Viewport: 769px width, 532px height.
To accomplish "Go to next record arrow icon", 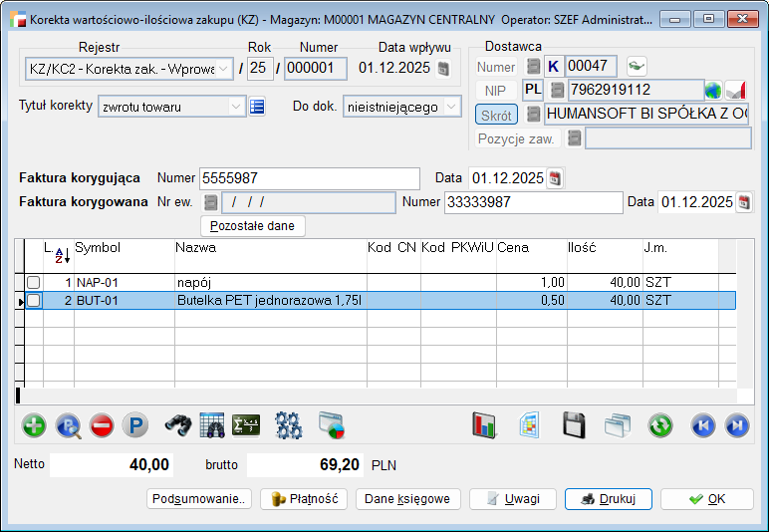I will (x=737, y=426).
